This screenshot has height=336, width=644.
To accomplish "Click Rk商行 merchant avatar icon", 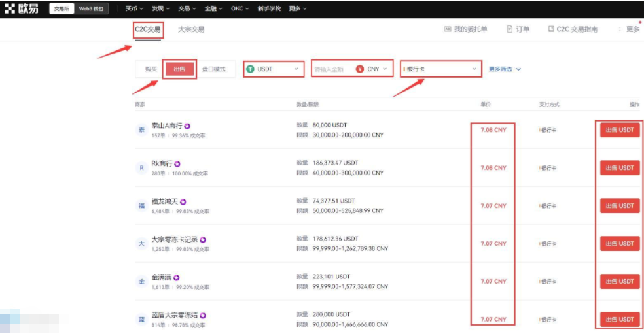I will [x=141, y=168].
